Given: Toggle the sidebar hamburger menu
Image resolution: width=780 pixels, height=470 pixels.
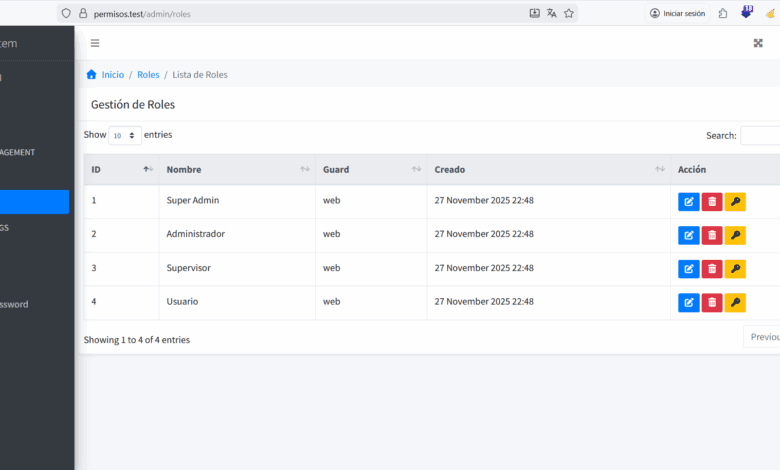Looking at the screenshot, I should (95, 43).
